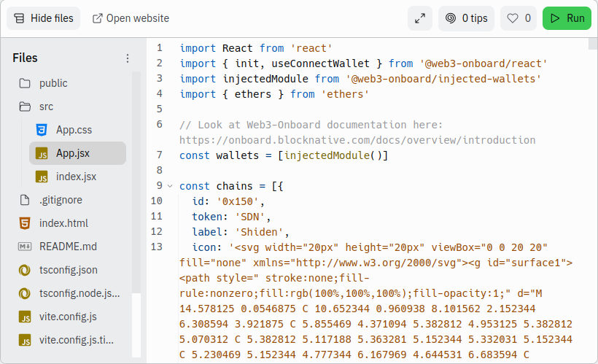The width and height of the screenshot is (598, 364).
Task: Click the vite.config.js JS icon
Action: (x=25, y=317)
